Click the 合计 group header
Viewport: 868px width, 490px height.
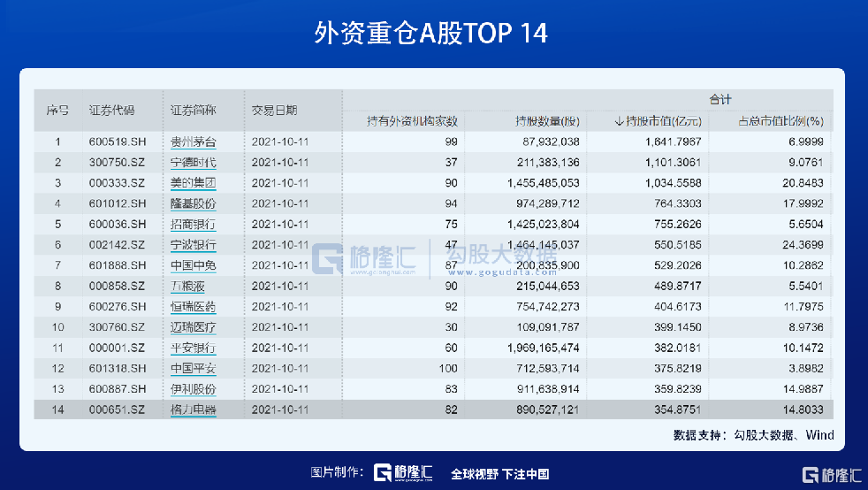point(720,100)
